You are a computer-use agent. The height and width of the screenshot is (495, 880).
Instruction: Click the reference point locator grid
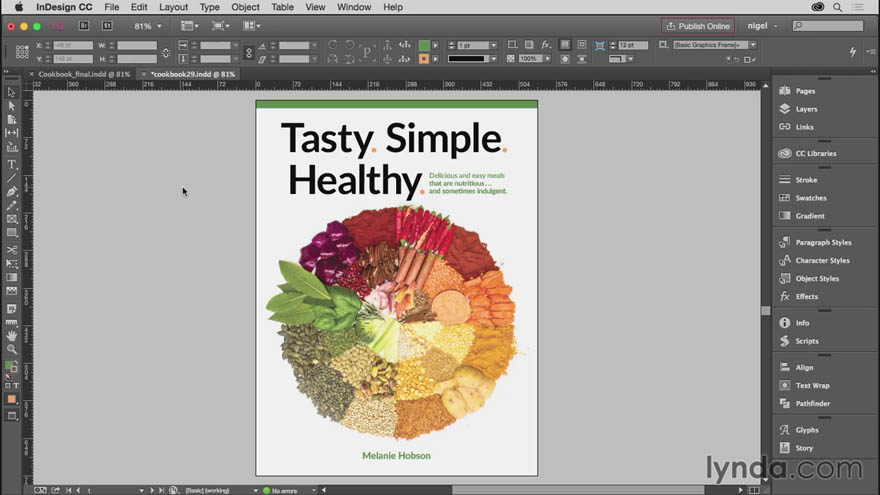(x=22, y=52)
